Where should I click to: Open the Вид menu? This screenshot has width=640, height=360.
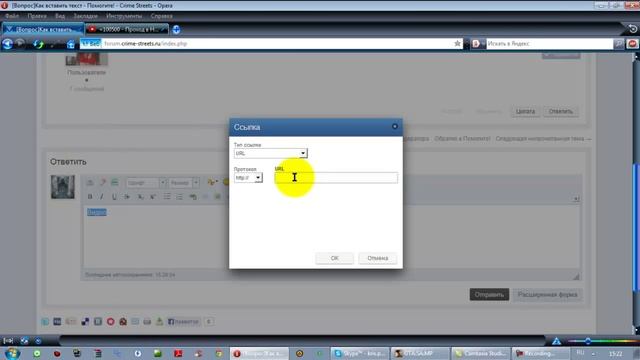tap(60, 16)
